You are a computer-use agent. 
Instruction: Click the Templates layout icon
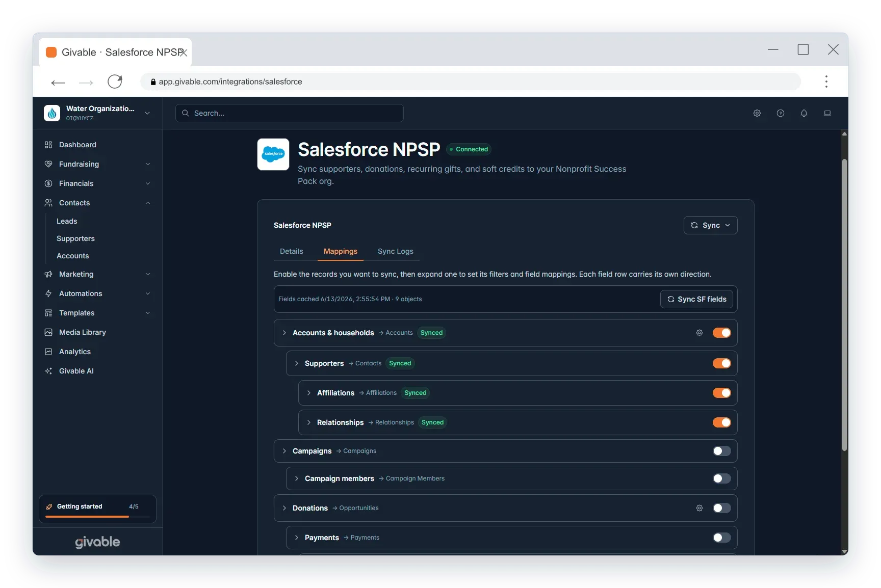[x=48, y=313]
